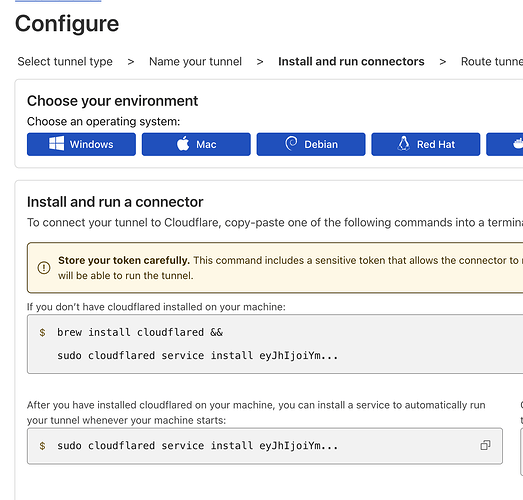Click the sudo cloudflared service install command box

[265, 446]
